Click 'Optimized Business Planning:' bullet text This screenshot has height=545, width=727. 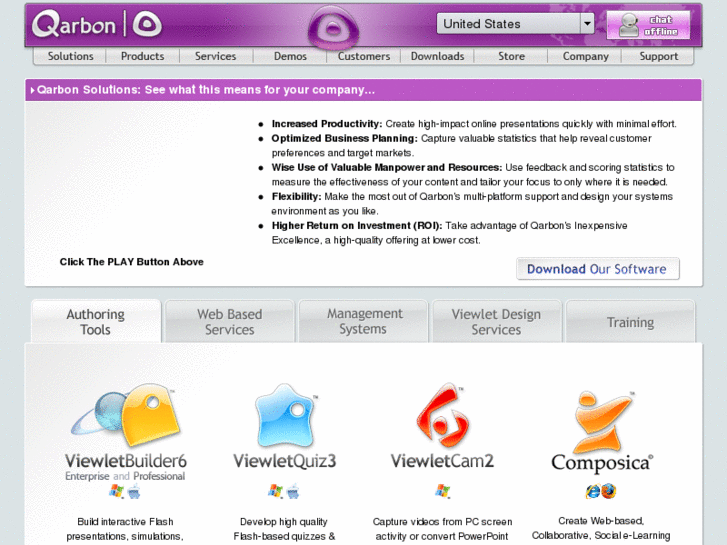(x=344, y=138)
